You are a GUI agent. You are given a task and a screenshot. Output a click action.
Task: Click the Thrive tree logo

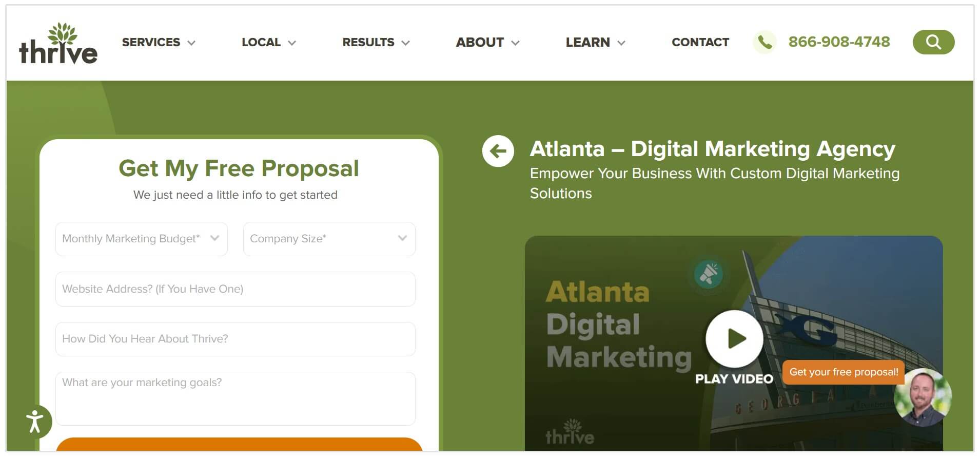(58, 41)
